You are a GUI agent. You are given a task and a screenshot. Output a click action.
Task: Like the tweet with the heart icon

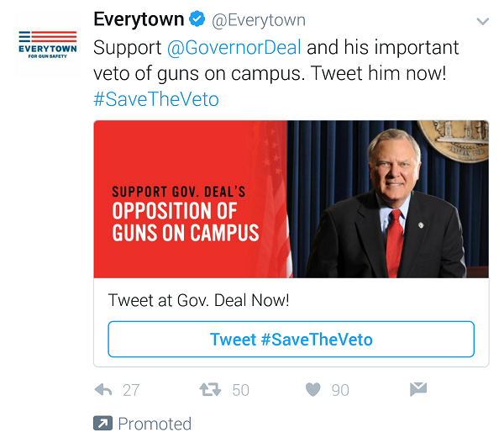(x=312, y=390)
